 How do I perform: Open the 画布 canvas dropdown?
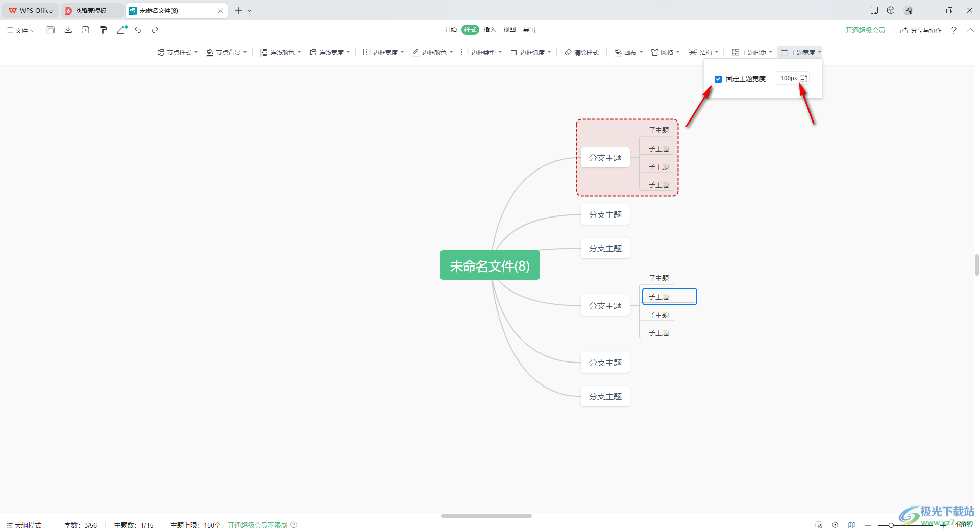628,52
